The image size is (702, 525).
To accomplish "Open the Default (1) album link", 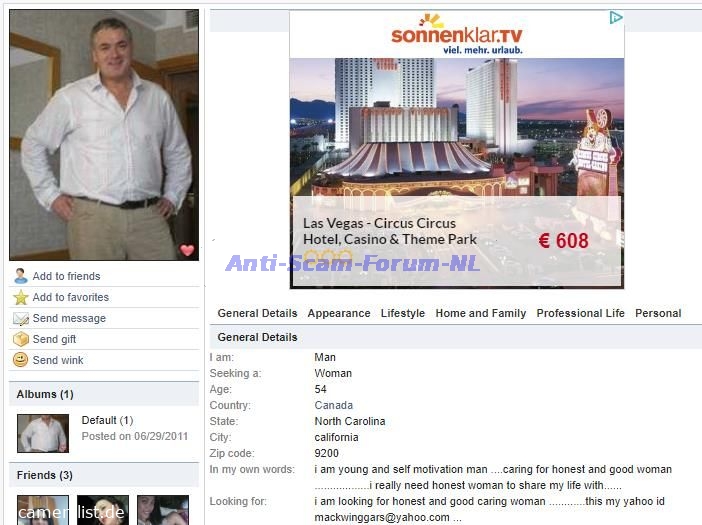I will click(x=107, y=420).
